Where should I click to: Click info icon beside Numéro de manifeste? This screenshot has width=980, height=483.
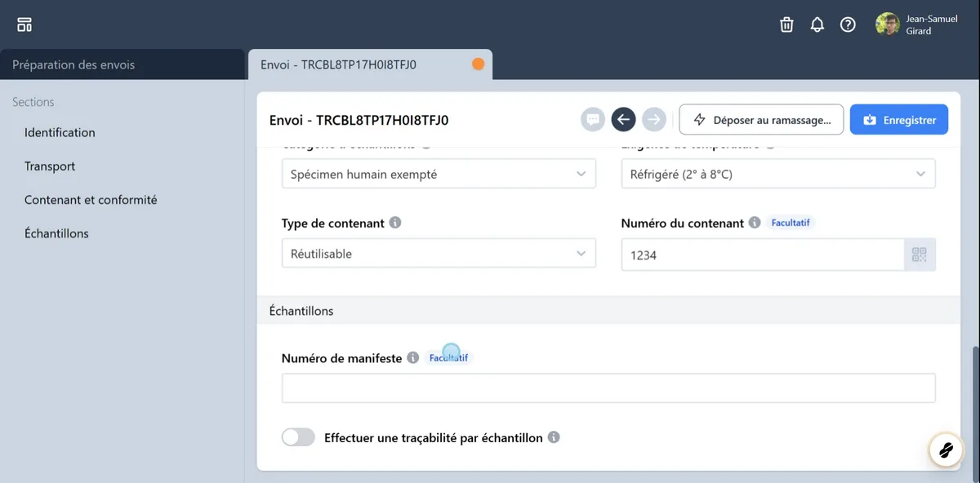[x=413, y=358]
